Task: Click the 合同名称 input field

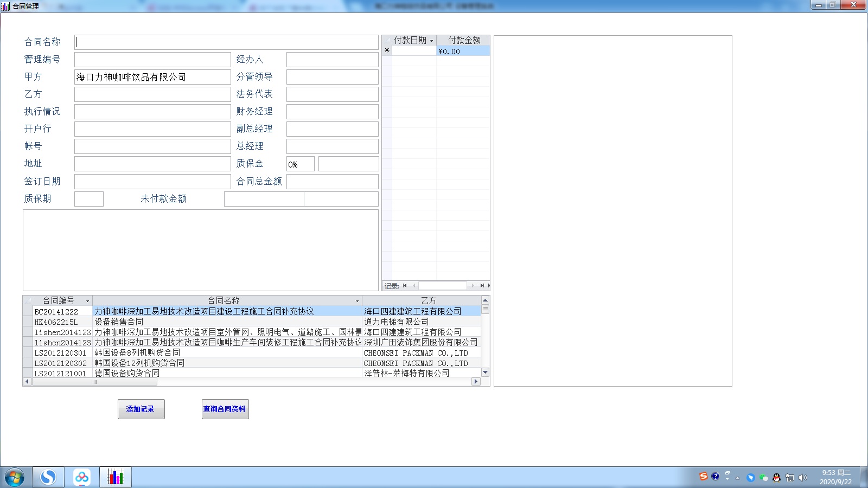Action: 226,42
